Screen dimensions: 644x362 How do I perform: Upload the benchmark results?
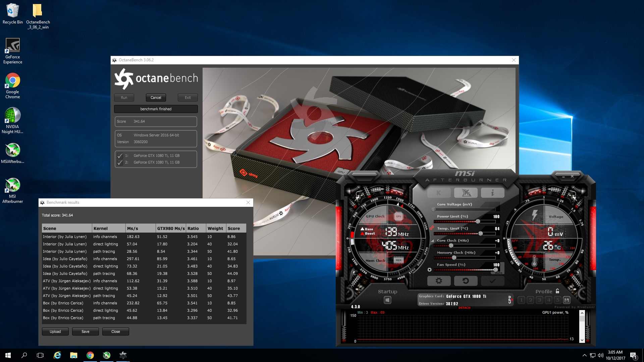click(55, 331)
